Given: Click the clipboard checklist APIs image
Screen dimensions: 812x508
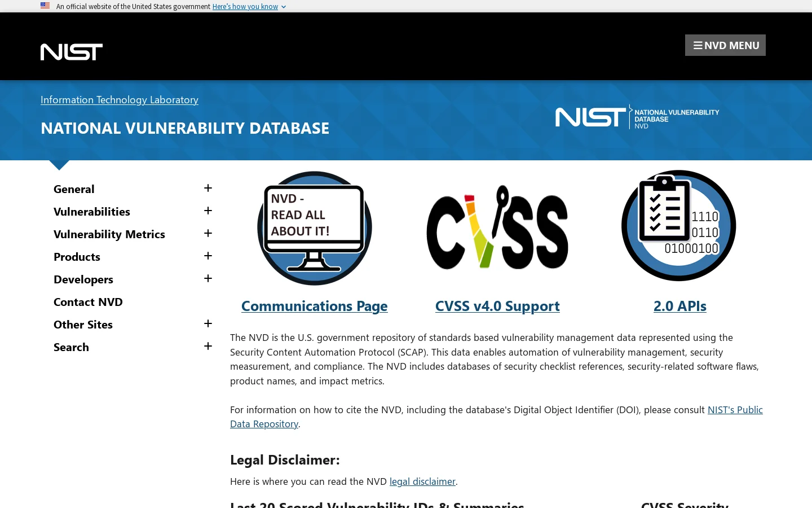Looking at the screenshot, I should (x=679, y=226).
